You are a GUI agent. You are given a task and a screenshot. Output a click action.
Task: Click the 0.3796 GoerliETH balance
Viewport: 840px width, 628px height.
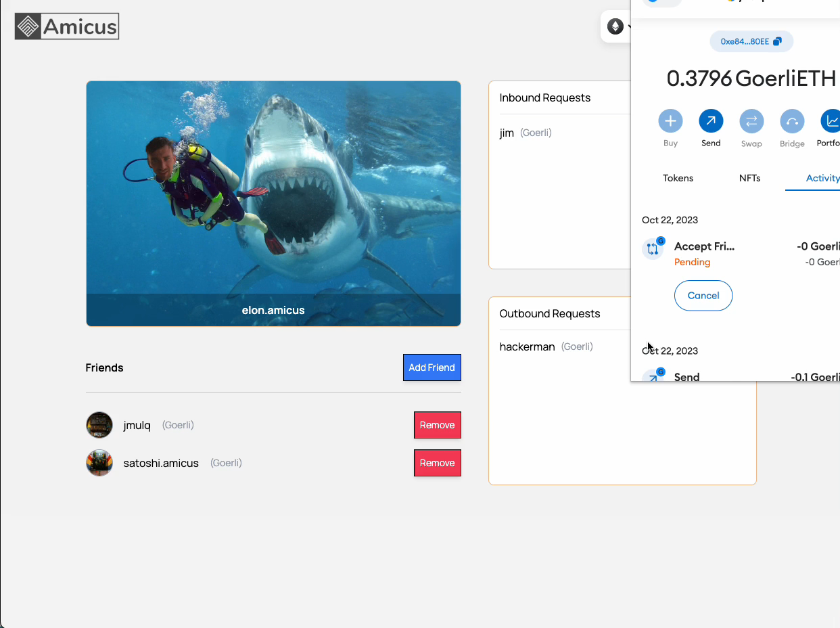pos(751,78)
